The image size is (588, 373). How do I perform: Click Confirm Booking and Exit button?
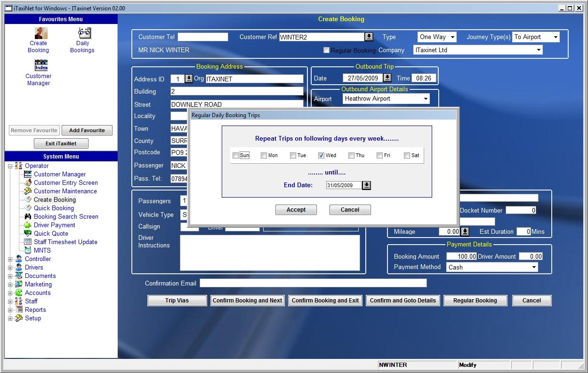325,301
